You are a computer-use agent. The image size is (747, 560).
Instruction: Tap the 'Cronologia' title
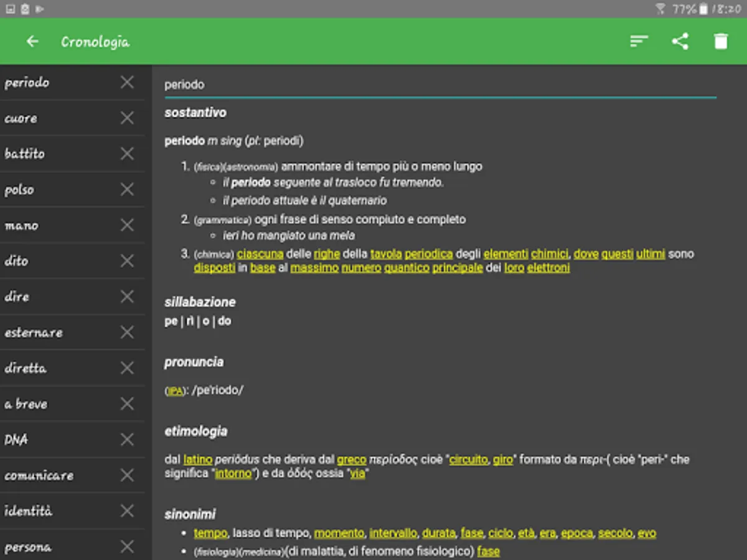pos(95,42)
